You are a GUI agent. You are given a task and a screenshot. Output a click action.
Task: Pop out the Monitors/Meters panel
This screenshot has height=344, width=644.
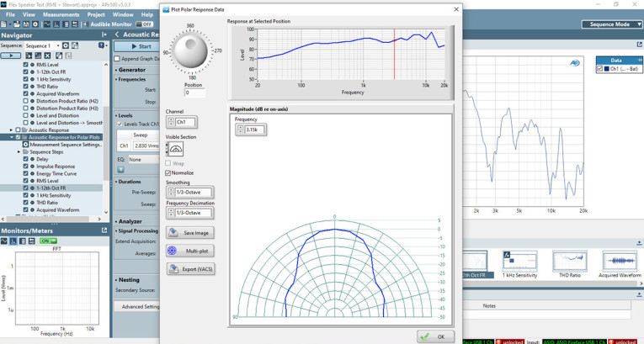(x=104, y=230)
